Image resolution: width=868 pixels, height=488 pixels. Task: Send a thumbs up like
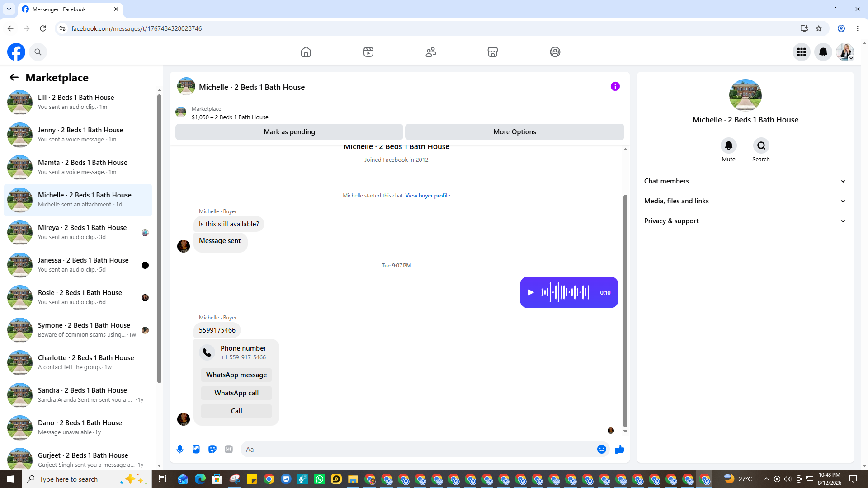point(620,449)
